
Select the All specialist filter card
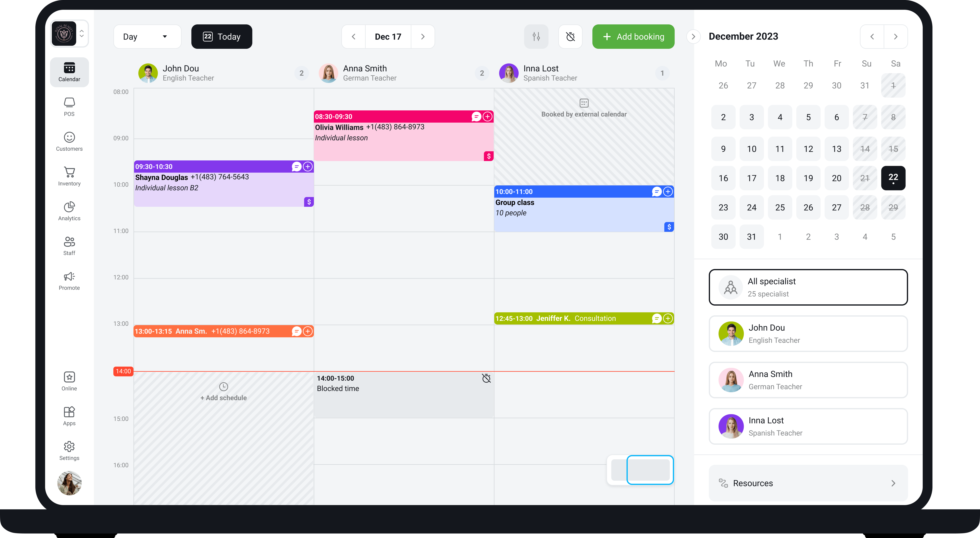[x=808, y=287]
